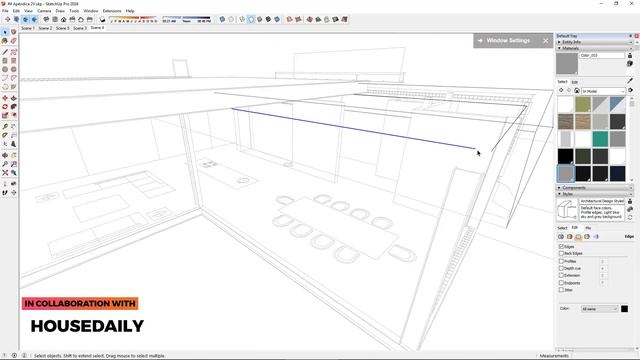
Task: Select the Protractor tool
Action: [x=5, y=135]
